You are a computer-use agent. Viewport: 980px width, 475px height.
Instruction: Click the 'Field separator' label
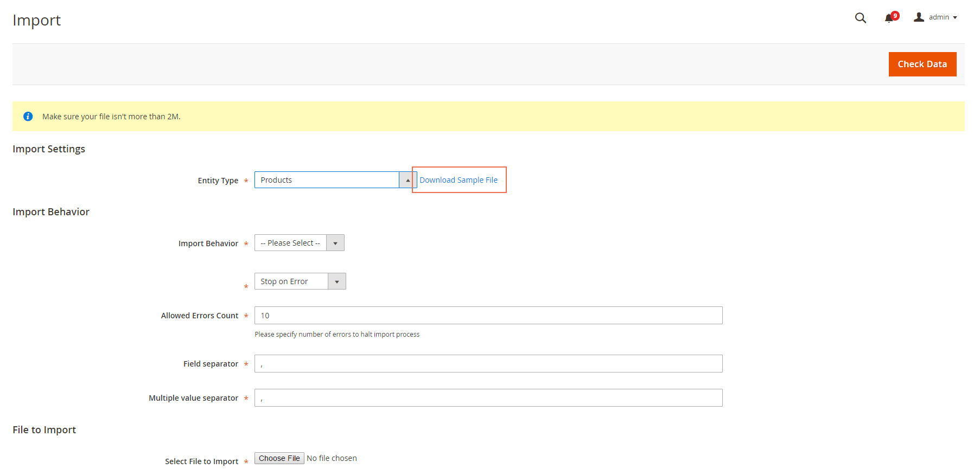click(x=211, y=364)
